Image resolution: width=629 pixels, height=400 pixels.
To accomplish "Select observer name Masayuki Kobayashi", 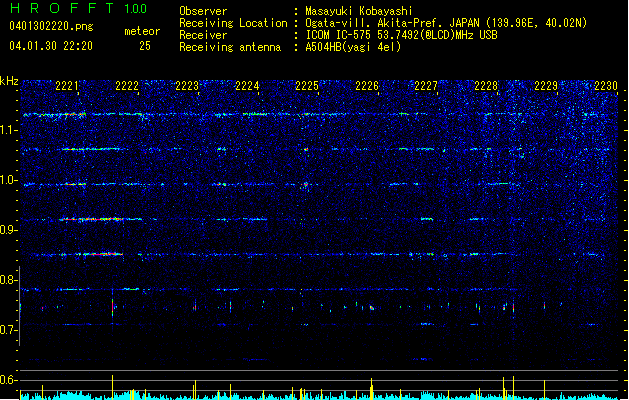I will point(359,11).
